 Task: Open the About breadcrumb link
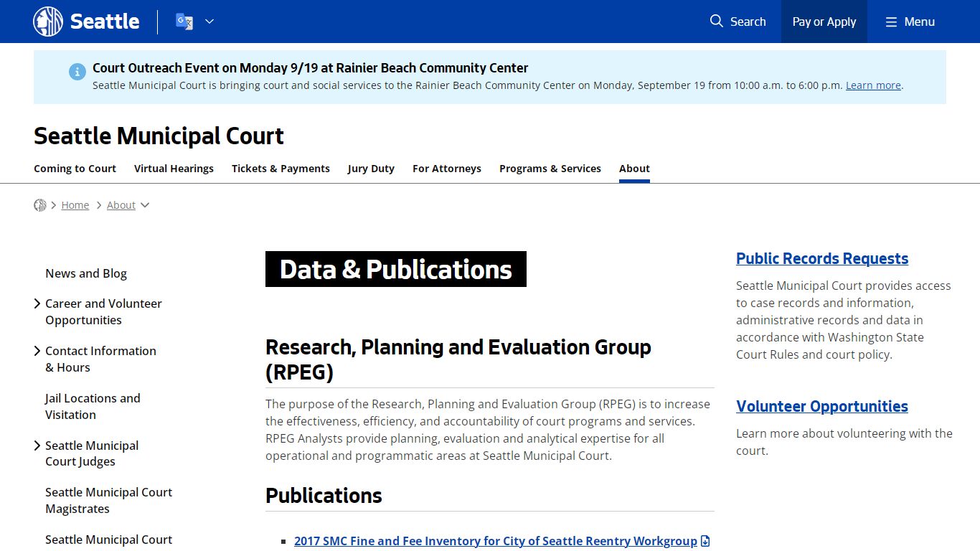click(x=121, y=205)
